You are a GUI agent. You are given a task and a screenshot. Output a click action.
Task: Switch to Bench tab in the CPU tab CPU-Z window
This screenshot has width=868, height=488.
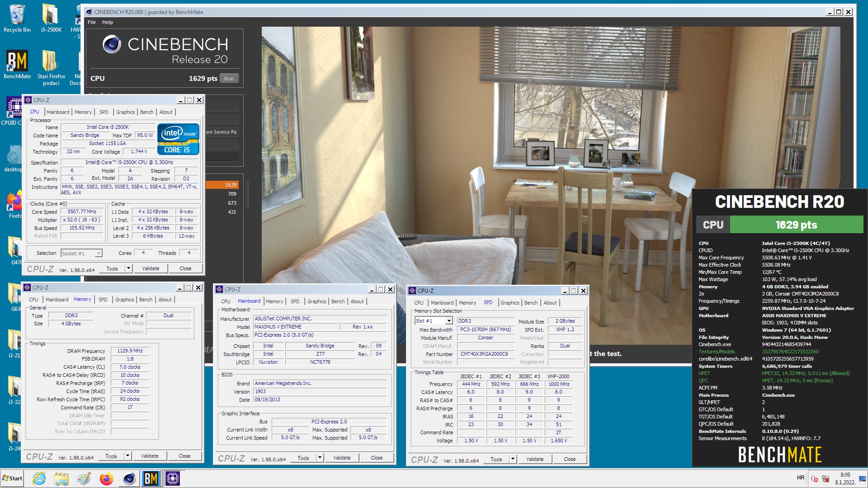(x=146, y=112)
